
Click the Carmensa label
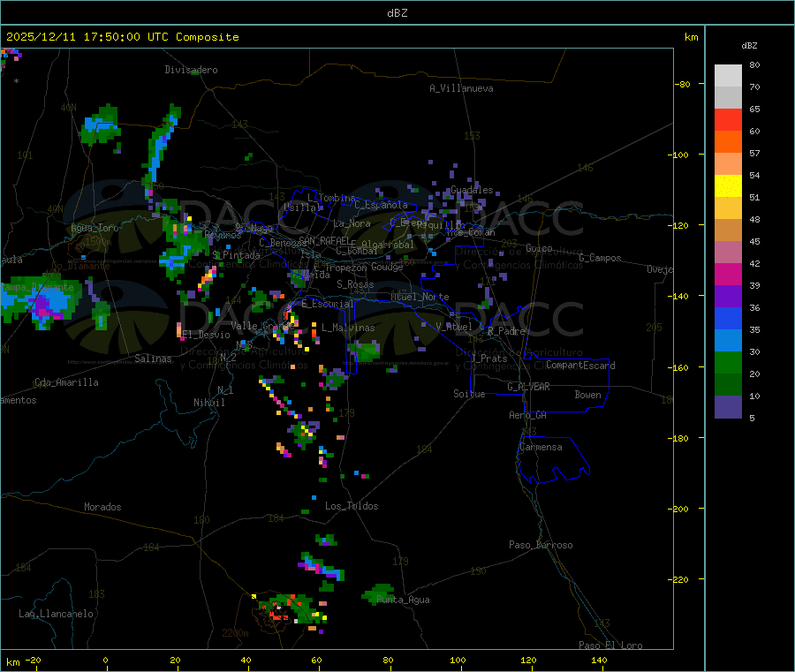click(541, 447)
